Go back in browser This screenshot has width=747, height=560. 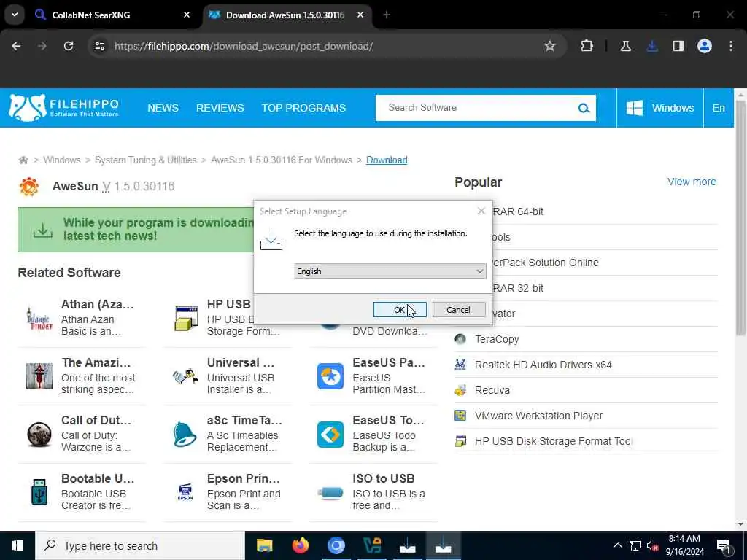16,46
